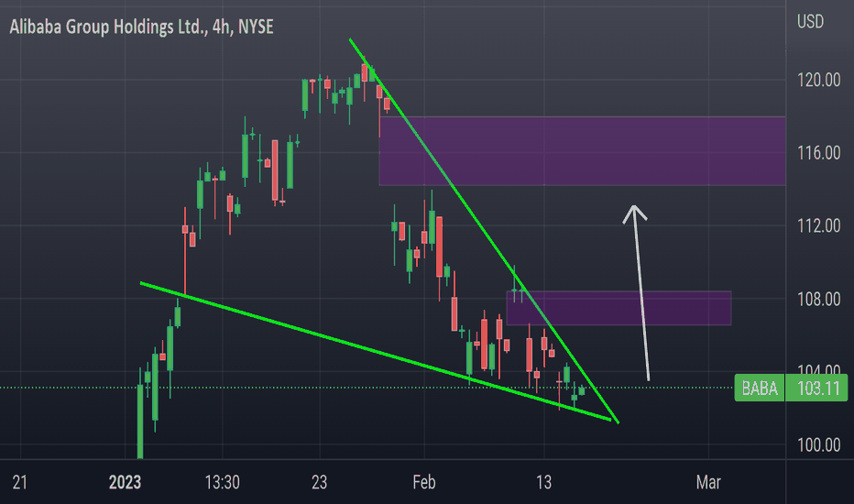This screenshot has width=854, height=504.
Task: Click the 100.00 price axis label
Action: pos(818,445)
